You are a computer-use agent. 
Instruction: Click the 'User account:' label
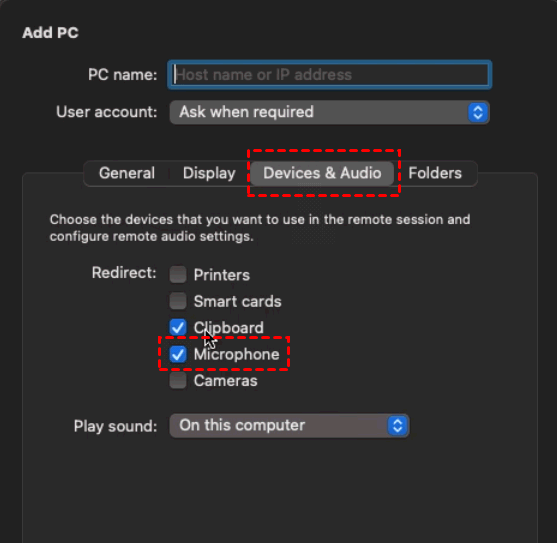pyautogui.click(x=107, y=112)
